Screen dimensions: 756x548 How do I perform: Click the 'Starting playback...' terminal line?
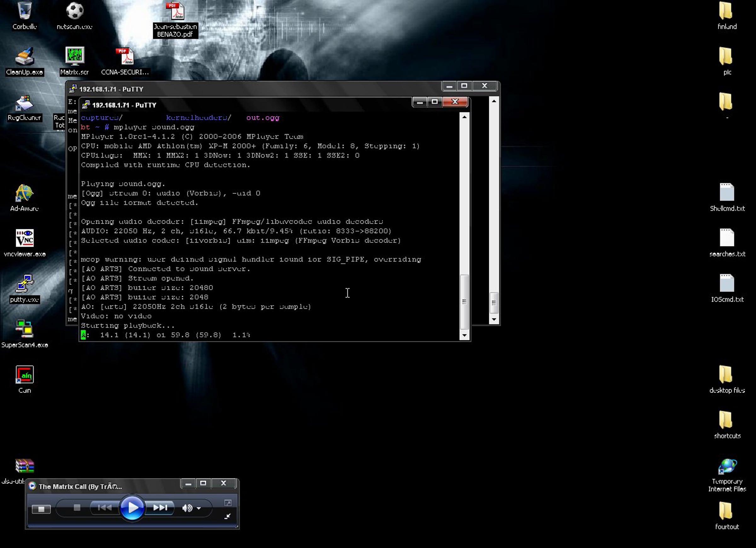tap(128, 326)
